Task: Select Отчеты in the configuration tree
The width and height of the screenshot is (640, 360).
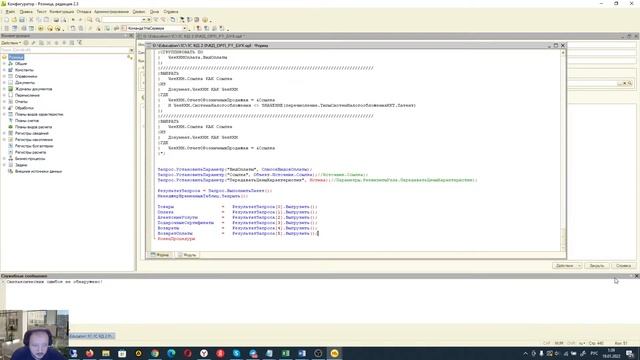Action: (21, 102)
